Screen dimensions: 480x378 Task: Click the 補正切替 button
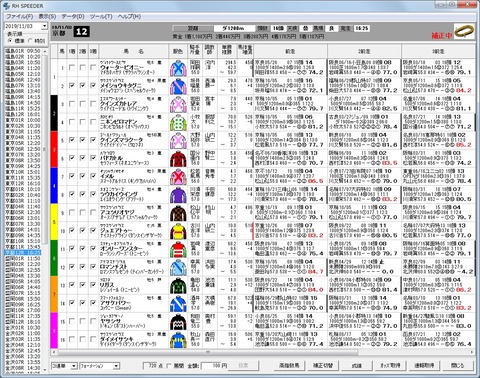322,365
